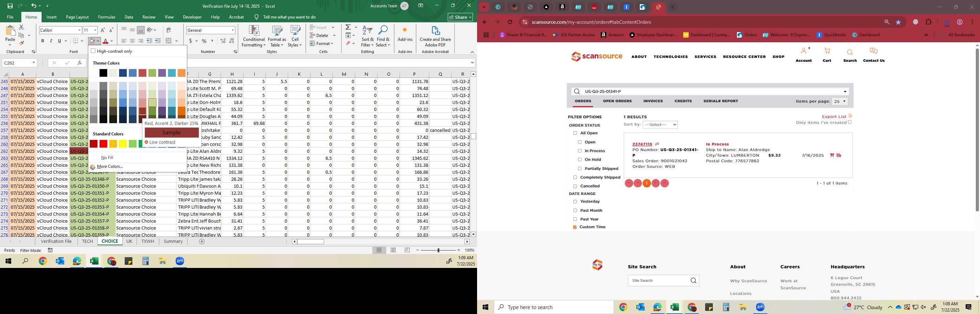Check the Completely Shipped filter checkbox

pyautogui.click(x=575, y=177)
